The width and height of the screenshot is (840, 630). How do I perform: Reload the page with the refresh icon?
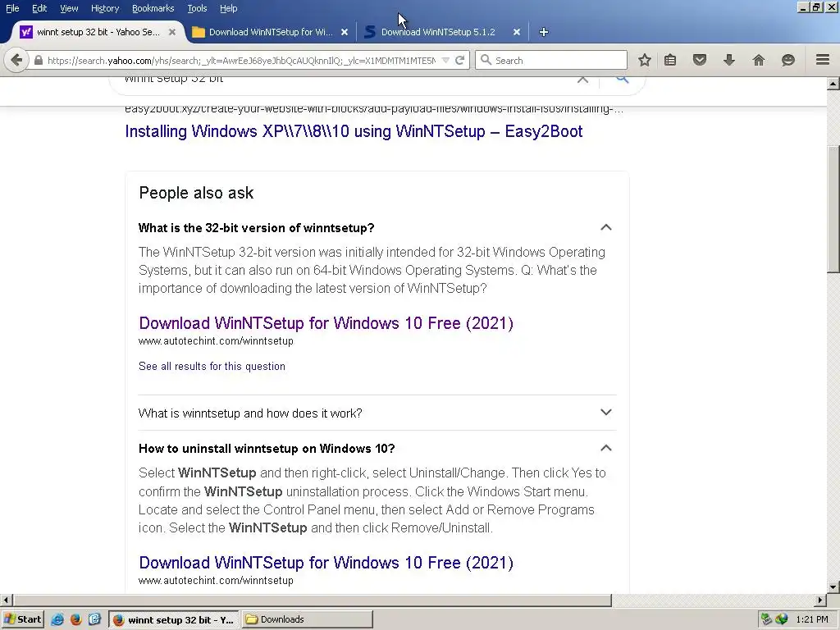point(459,60)
